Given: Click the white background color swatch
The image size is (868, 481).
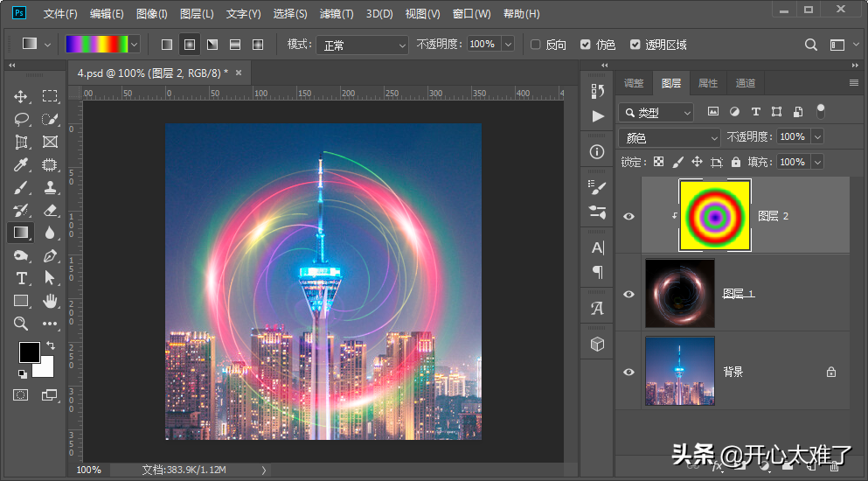Looking at the screenshot, I should coord(45,368).
